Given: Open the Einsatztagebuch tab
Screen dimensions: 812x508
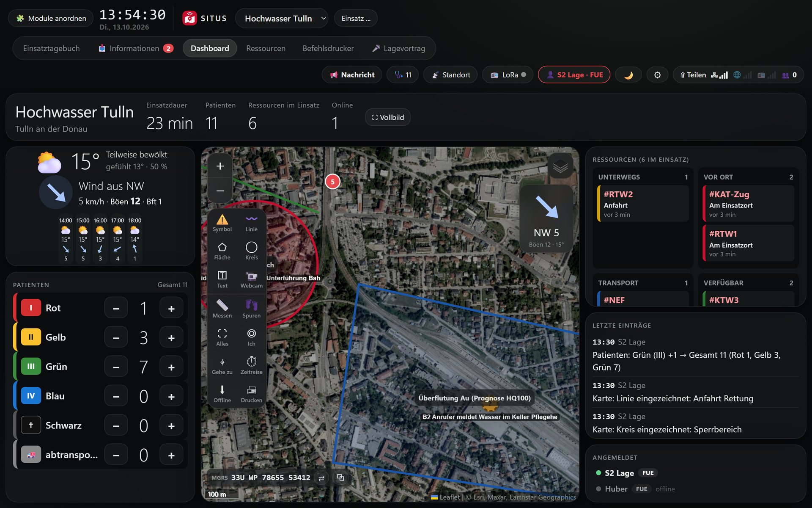Looking at the screenshot, I should 51,48.
